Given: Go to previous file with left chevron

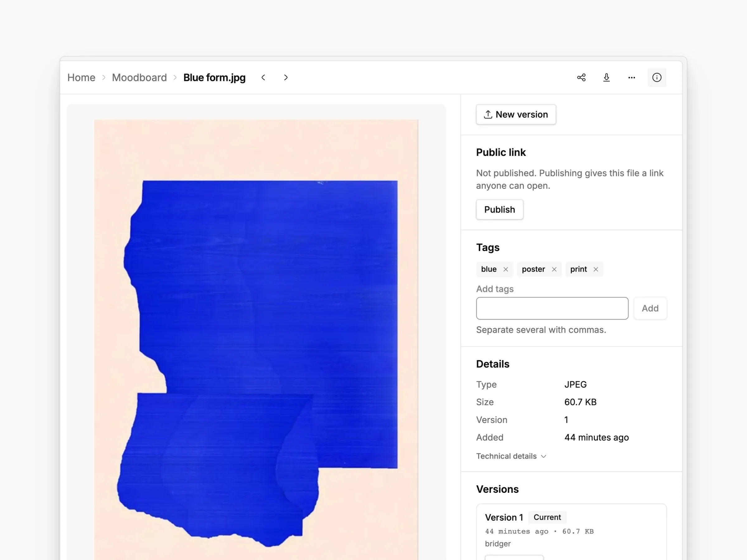Looking at the screenshot, I should point(263,78).
